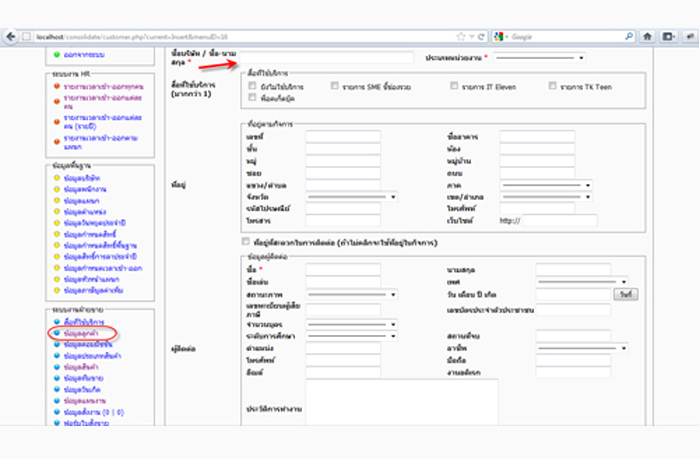700x459 pixels.
Task: Open the สื่อที่ใช้บริการ link in sales menu
Action: 84,321
